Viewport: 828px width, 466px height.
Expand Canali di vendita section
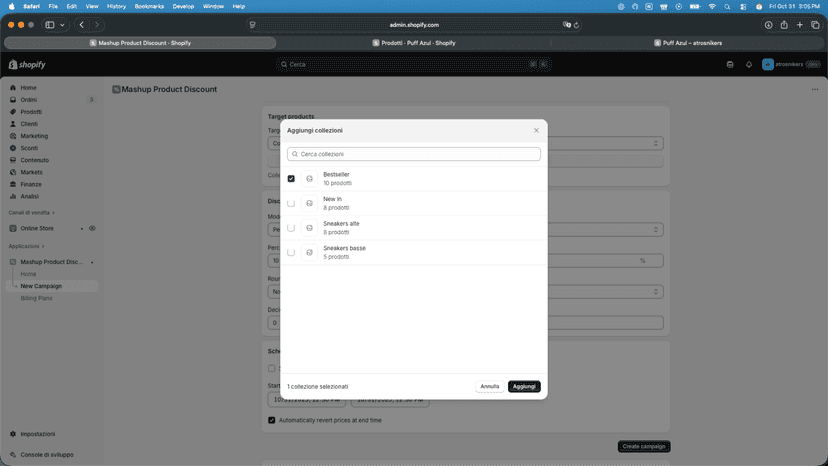tap(31, 212)
